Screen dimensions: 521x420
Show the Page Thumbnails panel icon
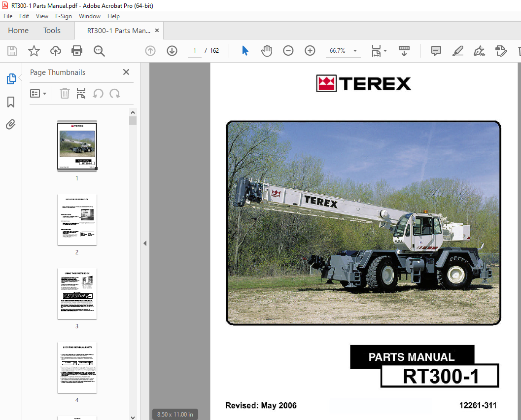[x=11, y=79]
